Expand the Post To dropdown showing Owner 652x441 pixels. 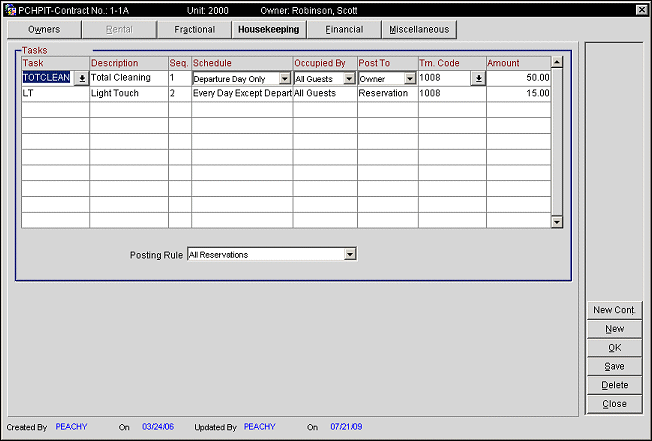[x=410, y=78]
